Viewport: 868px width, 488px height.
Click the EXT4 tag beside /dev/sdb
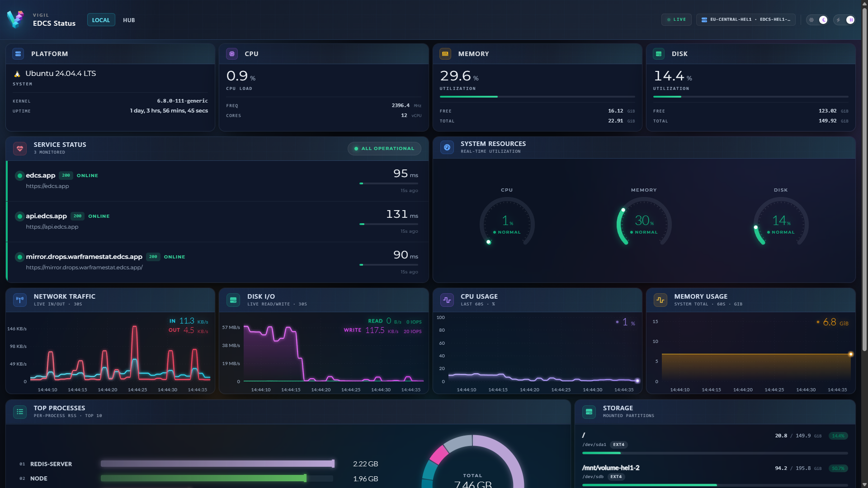(616, 477)
